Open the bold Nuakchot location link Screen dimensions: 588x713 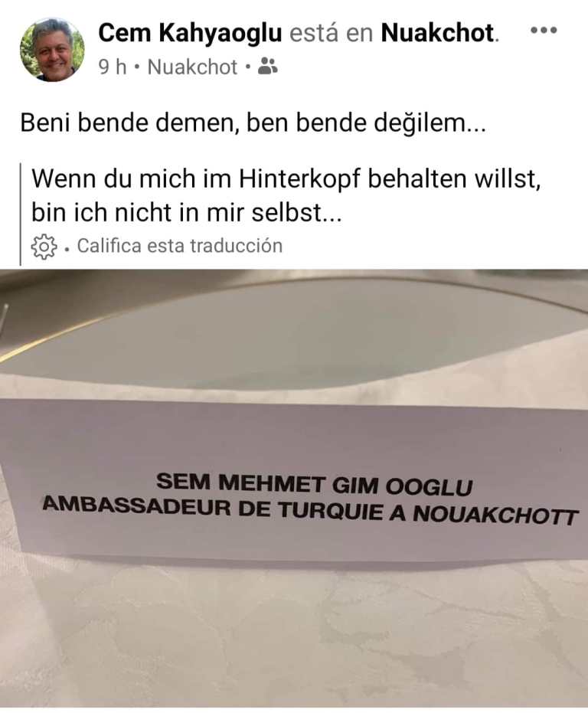click(437, 33)
